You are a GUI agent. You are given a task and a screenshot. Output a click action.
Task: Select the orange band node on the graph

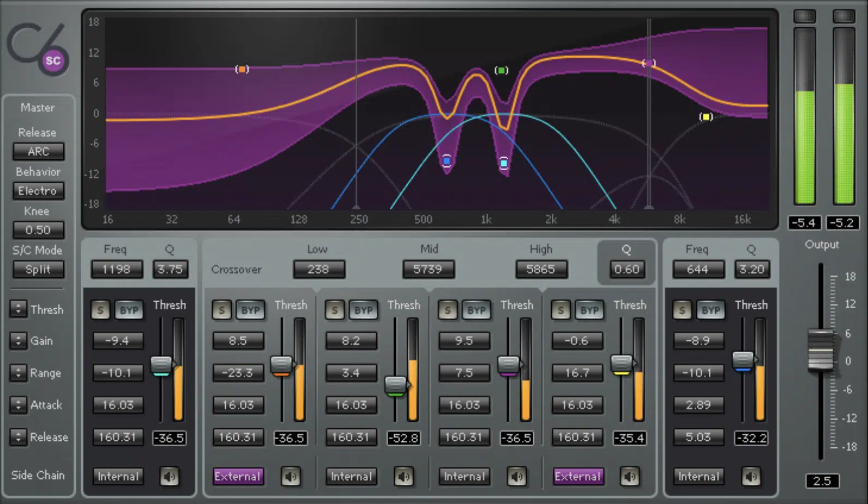tap(242, 69)
